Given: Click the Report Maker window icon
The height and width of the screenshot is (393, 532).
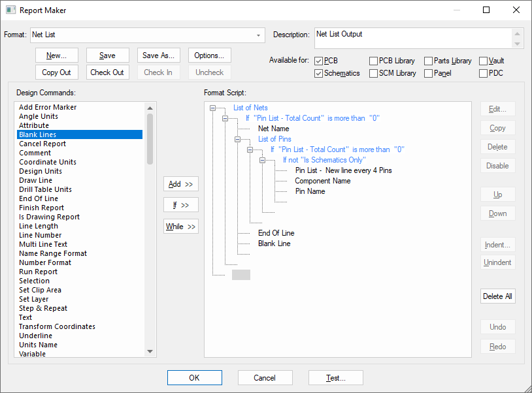Looking at the screenshot, I should (11, 10).
